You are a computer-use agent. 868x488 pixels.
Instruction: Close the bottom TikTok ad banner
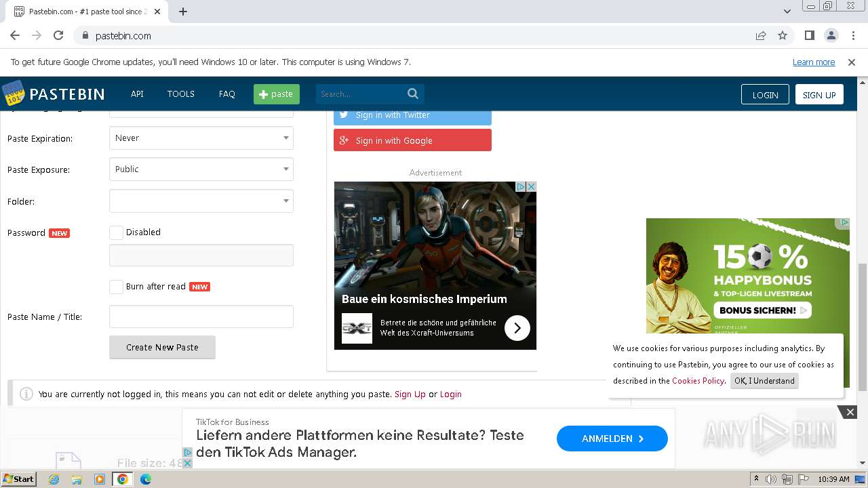(850, 412)
